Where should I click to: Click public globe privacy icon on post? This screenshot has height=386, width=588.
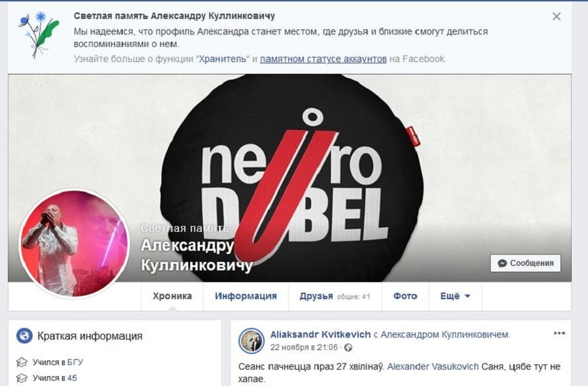pyautogui.click(x=348, y=347)
